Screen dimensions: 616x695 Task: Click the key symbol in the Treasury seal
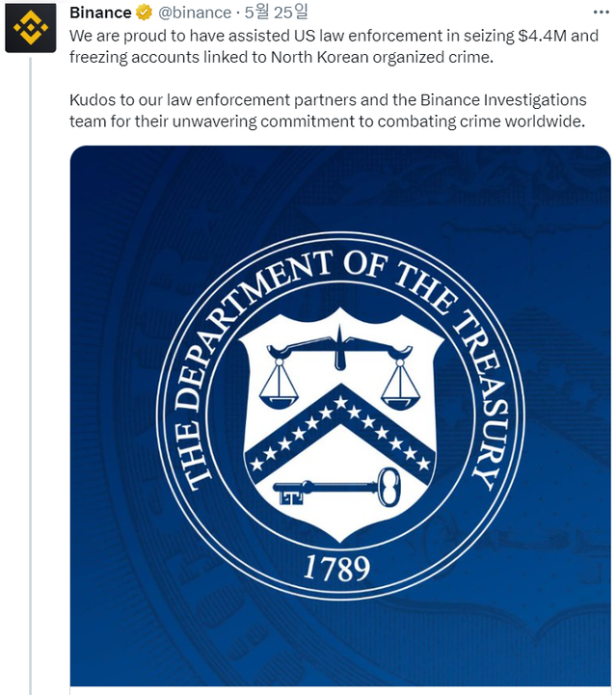click(337, 488)
